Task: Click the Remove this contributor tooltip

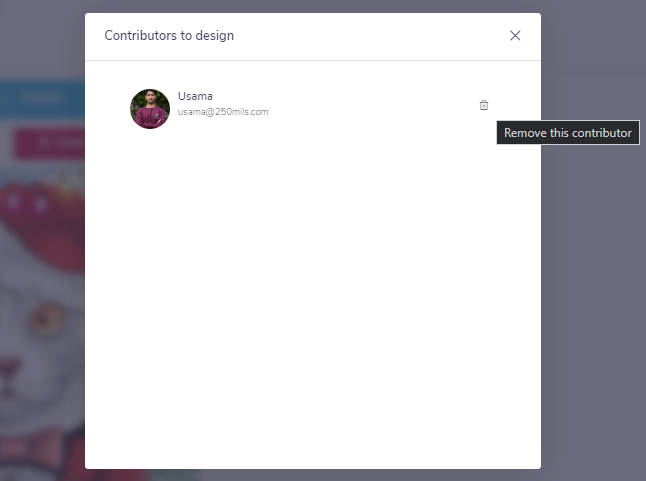Action: coord(568,133)
